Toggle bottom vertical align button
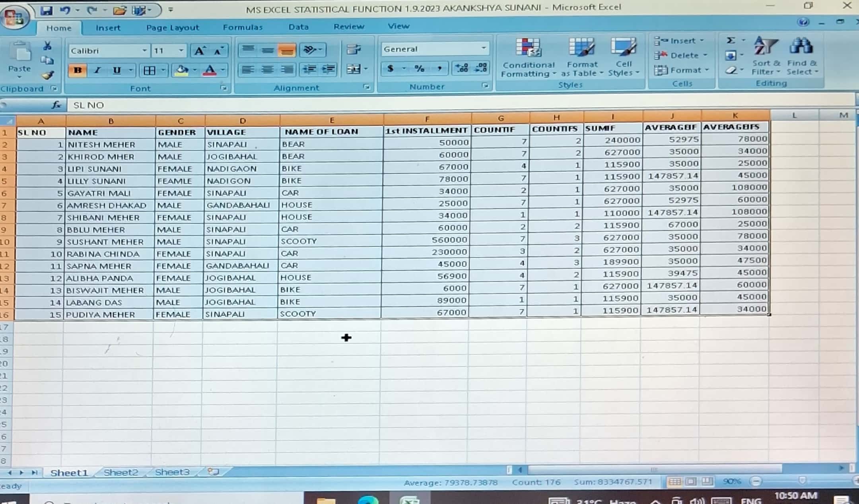The image size is (859, 504). (x=287, y=50)
